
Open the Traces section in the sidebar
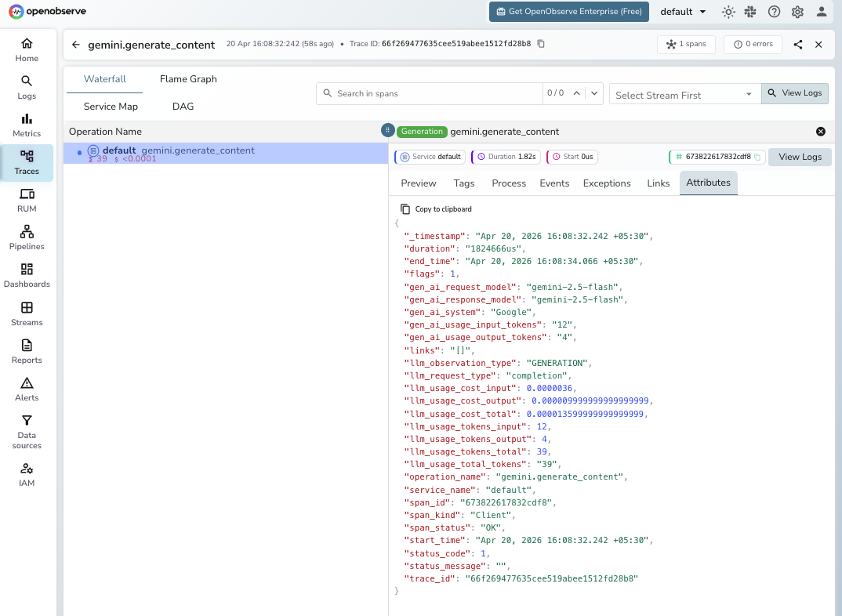[26, 163]
